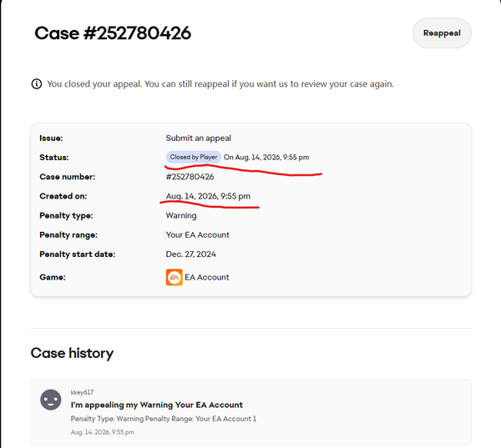Click the 'Your EA Account' penalty range value
501x448 pixels.
(x=197, y=235)
